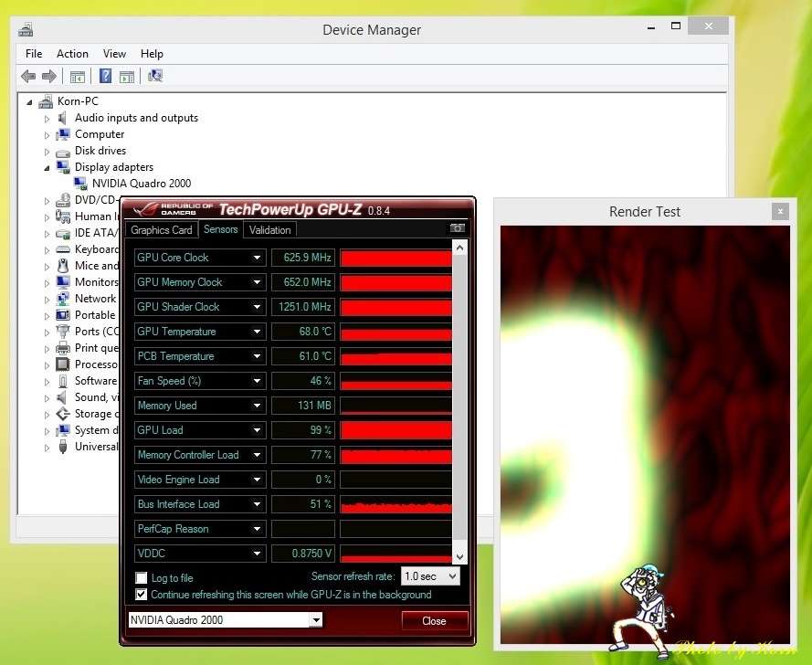Open the VDDC sensor dropdown

pyautogui.click(x=257, y=554)
